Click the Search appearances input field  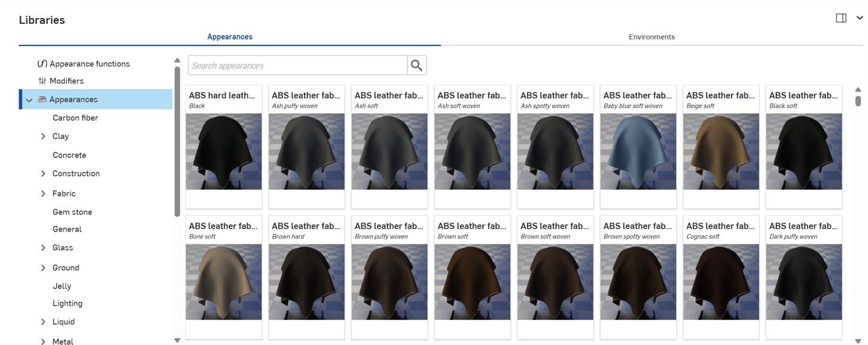tap(297, 65)
